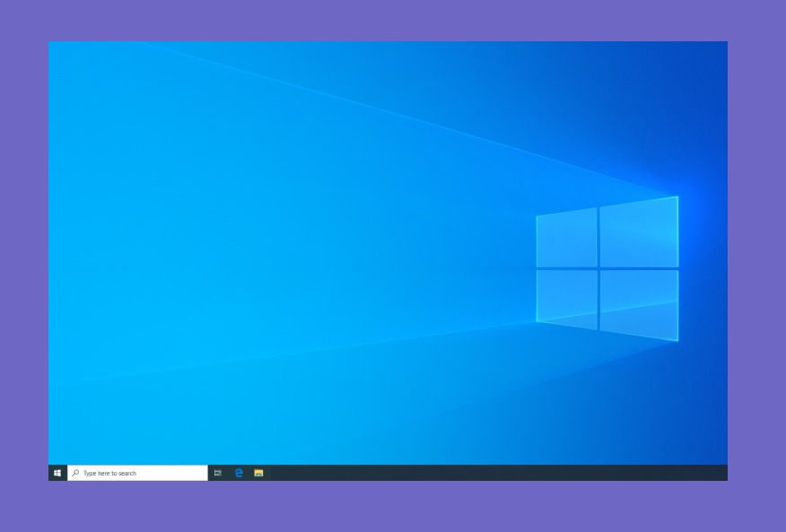
Task: Open File Explorer from the taskbar
Action: [258, 473]
